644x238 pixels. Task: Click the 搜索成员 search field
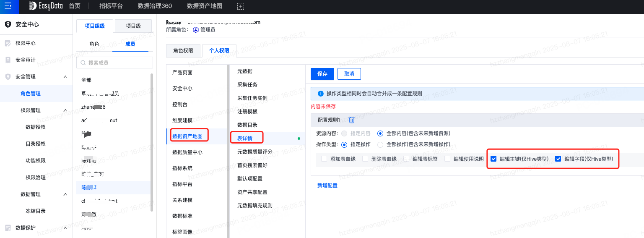coord(113,63)
